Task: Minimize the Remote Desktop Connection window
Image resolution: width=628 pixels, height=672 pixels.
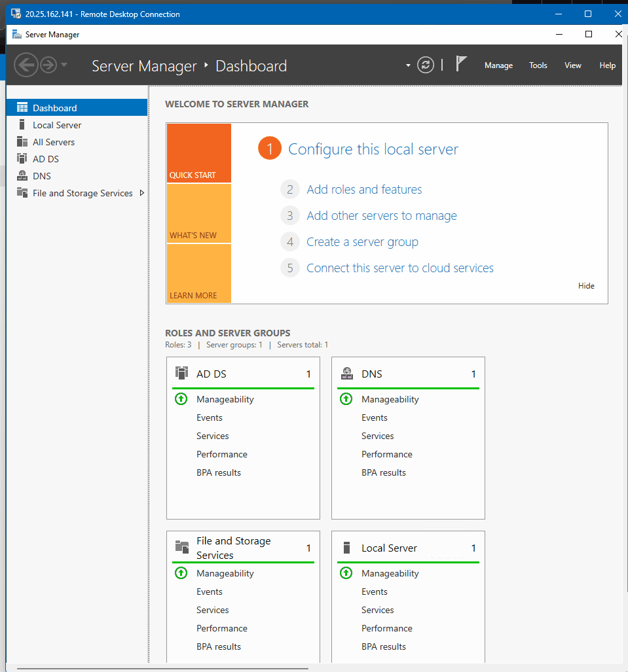Action: pyautogui.click(x=559, y=14)
